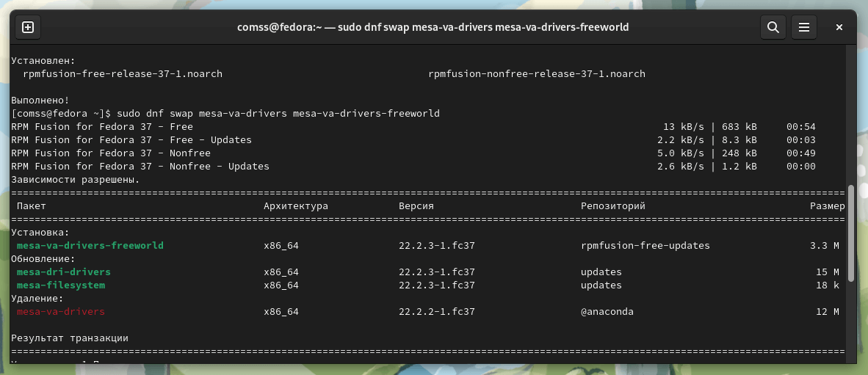
Task: Click x86_64 in mesa-filesystem row
Action: pyautogui.click(x=281, y=285)
